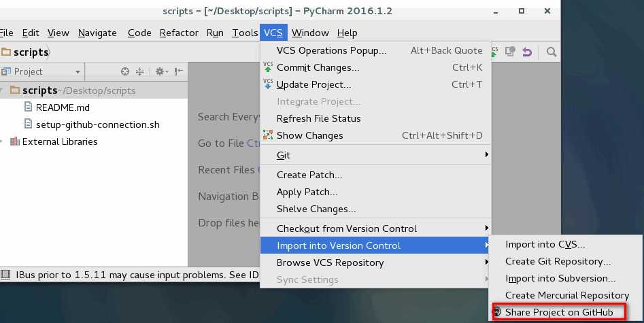Click the greyed Sync Settings entry

click(x=376, y=280)
